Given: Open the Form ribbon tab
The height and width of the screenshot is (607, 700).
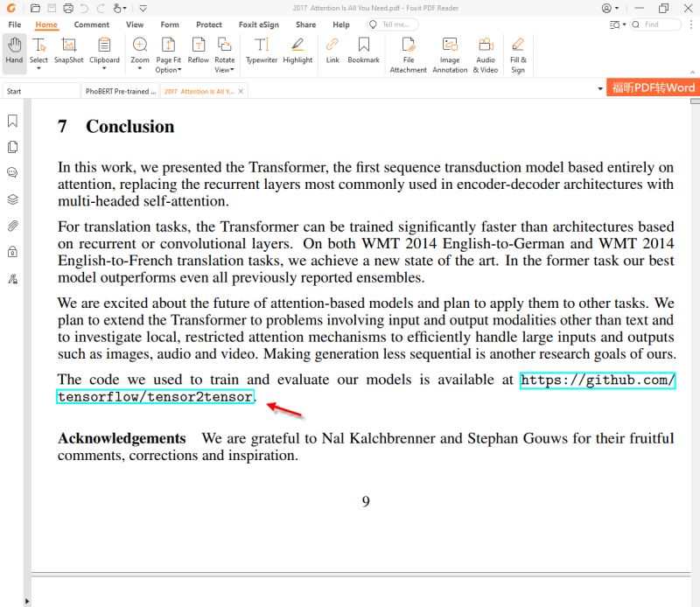Looking at the screenshot, I should (170, 24).
